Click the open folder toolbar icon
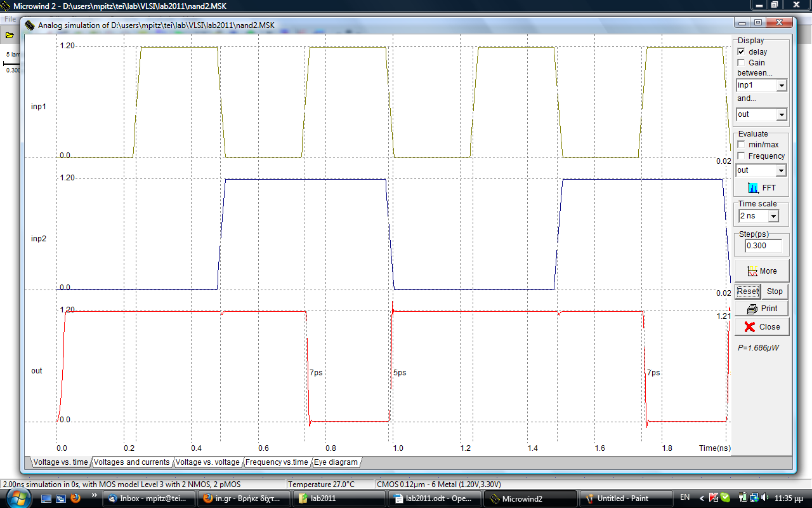Screen dimensions: 812x508 coord(10,34)
